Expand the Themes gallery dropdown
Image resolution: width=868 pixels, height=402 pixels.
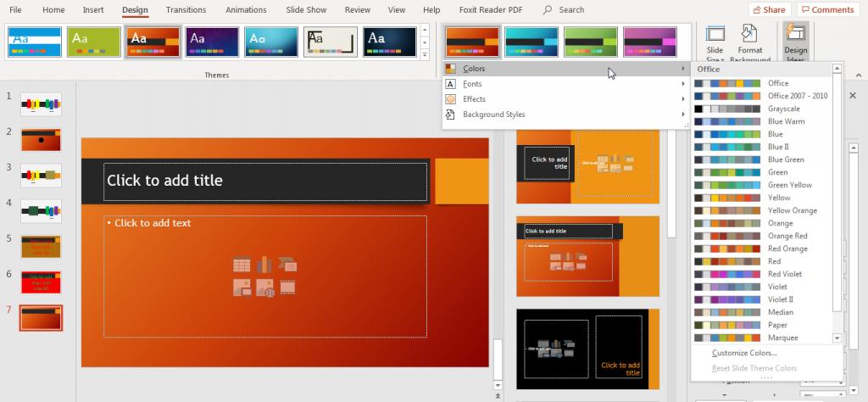click(x=423, y=55)
